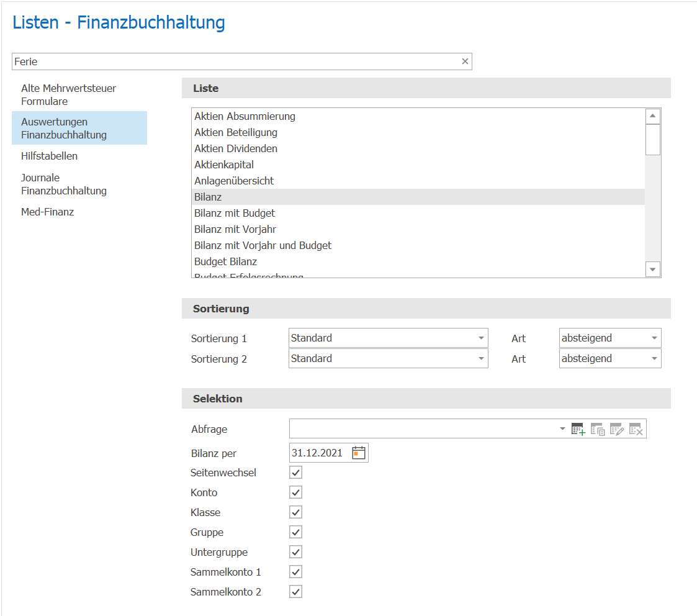Click the list scrollbar down arrow
The height and width of the screenshot is (616, 697).
point(652,269)
